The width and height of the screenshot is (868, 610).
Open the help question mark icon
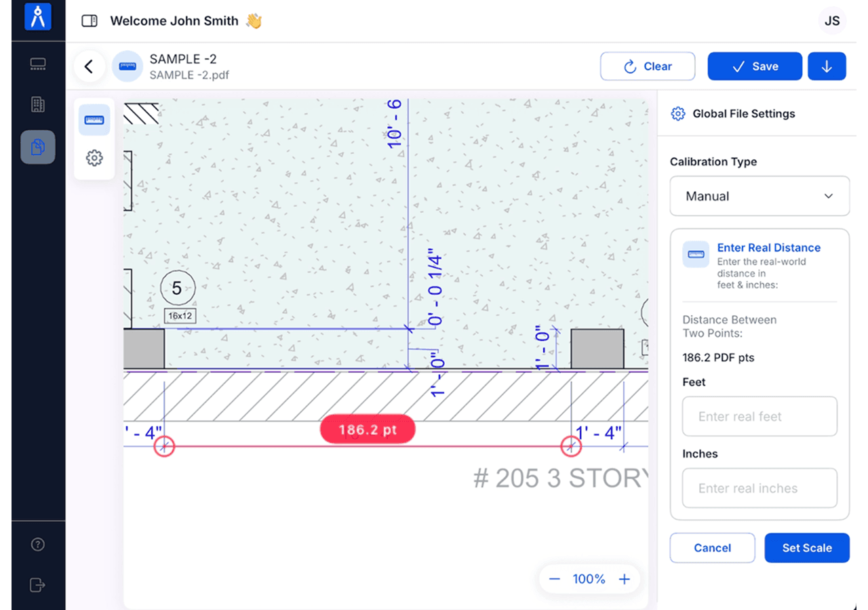[x=38, y=544]
